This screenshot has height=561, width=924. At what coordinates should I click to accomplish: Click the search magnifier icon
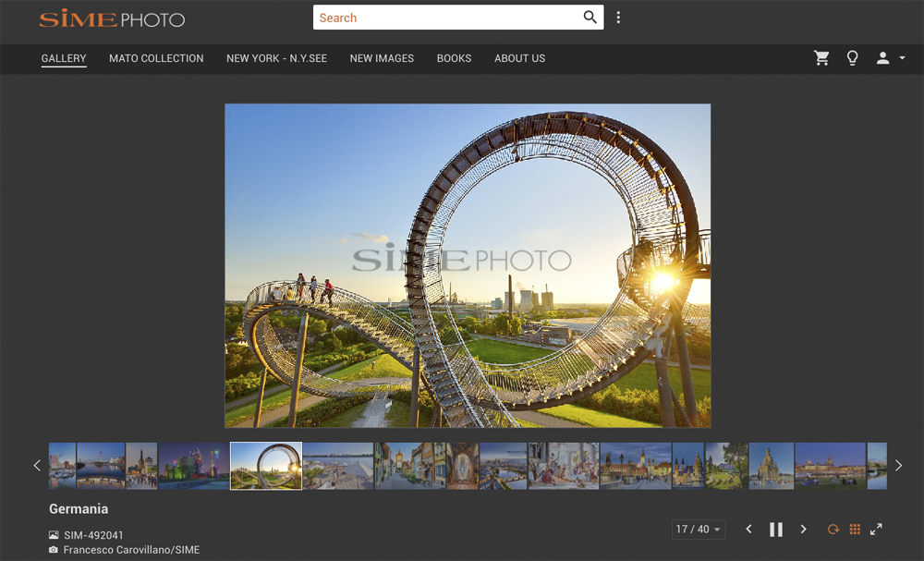pyautogui.click(x=590, y=17)
